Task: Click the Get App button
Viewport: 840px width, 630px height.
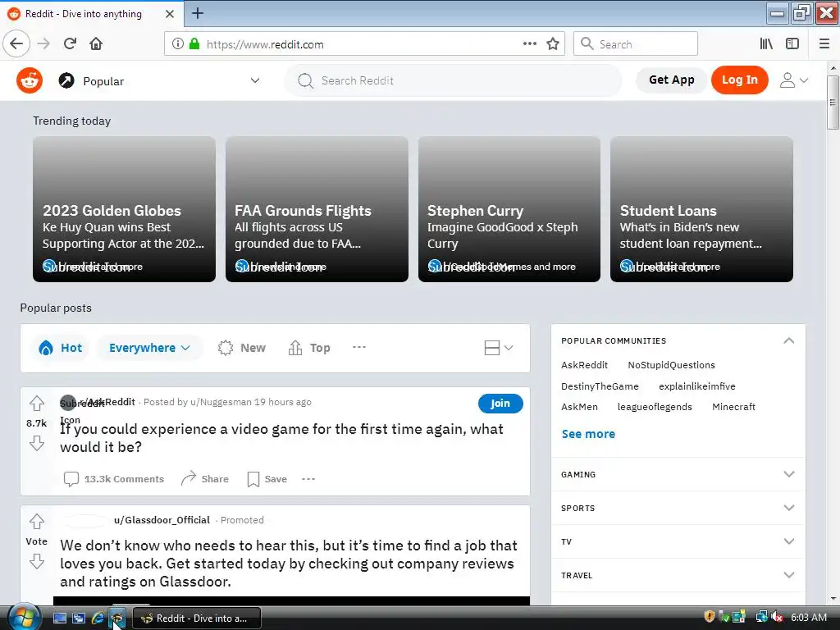Action: pos(671,80)
